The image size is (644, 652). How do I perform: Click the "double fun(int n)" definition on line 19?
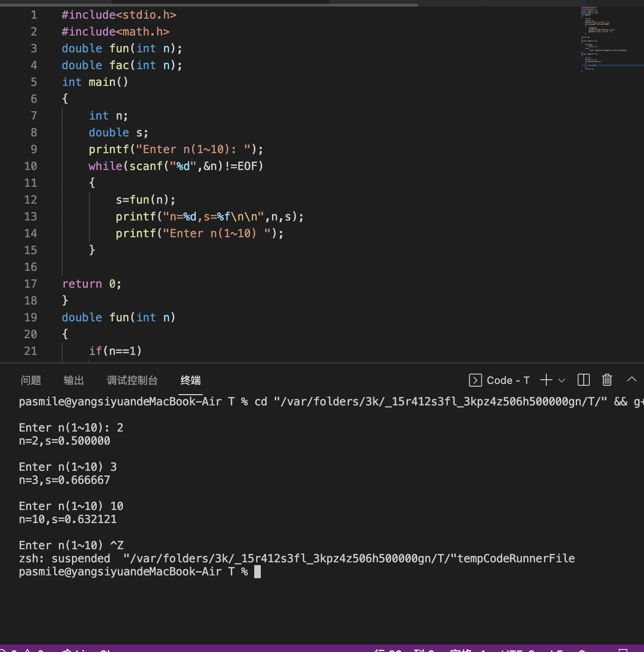(119, 318)
